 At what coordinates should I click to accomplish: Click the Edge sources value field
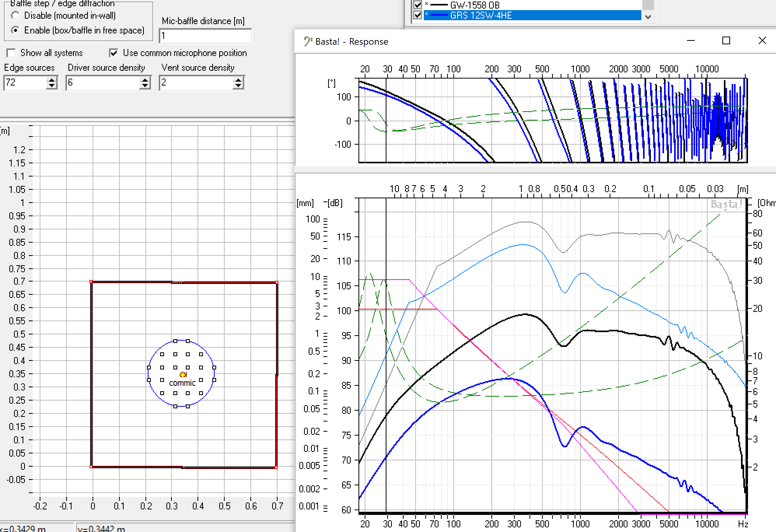25,82
